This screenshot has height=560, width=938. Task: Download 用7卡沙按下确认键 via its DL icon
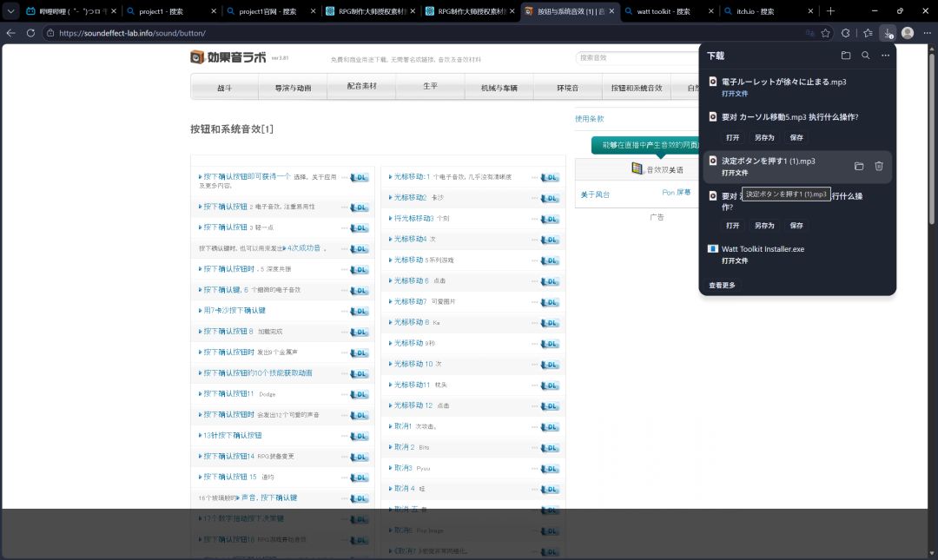pyautogui.click(x=359, y=311)
